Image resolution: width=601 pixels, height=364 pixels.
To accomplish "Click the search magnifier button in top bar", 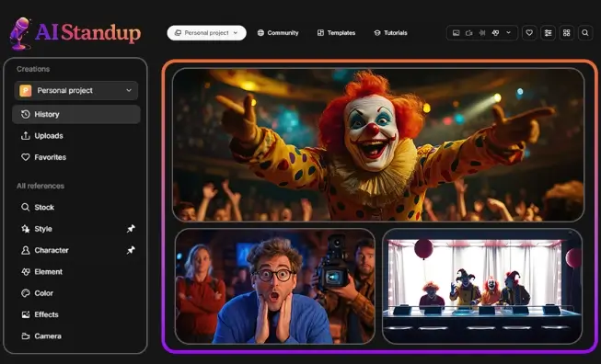I will point(585,33).
